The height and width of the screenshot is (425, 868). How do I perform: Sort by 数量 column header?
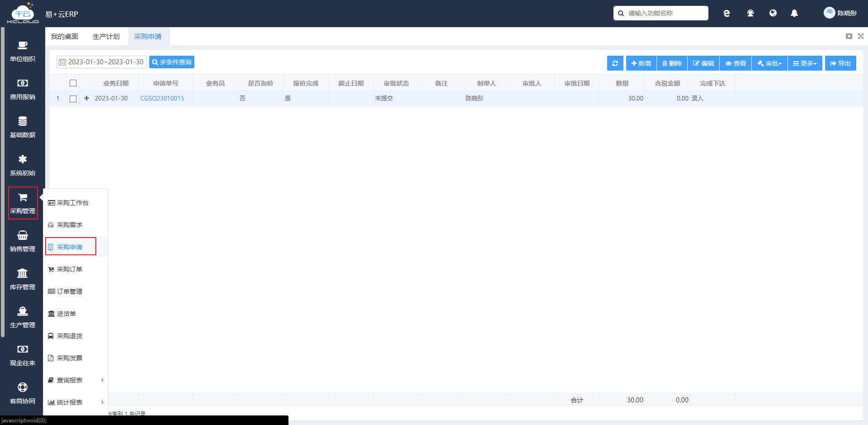[622, 83]
